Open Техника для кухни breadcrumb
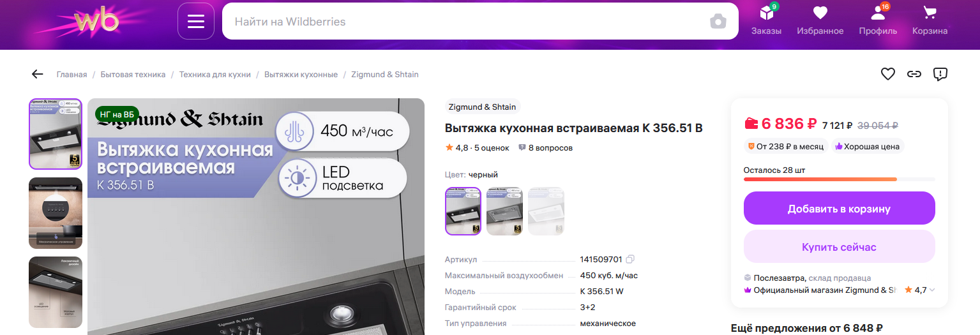Image resolution: width=980 pixels, height=335 pixels. pyautogui.click(x=215, y=75)
